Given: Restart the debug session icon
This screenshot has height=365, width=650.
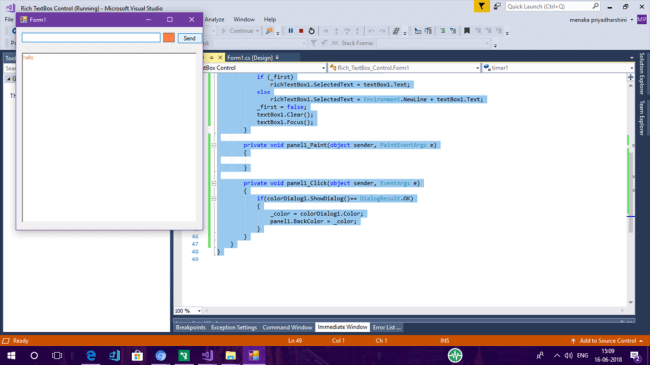Looking at the screenshot, I should (311, 31).
